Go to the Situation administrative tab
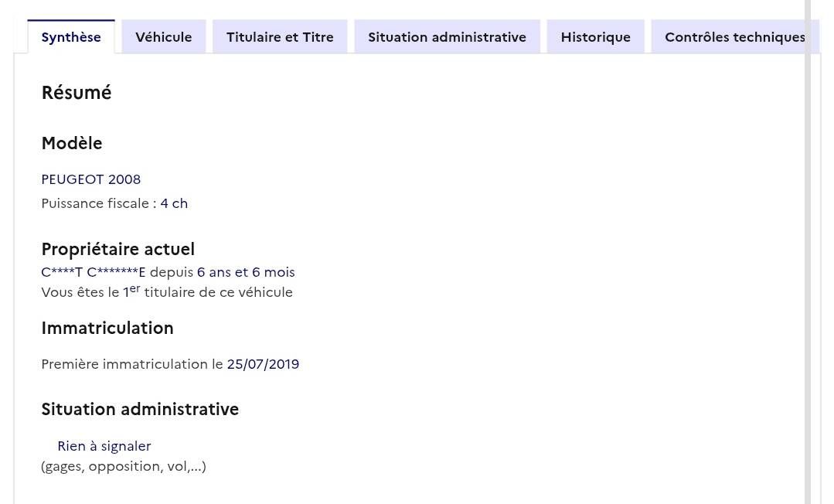The width and height of the screenshot is (834, 504). (447, 37)
